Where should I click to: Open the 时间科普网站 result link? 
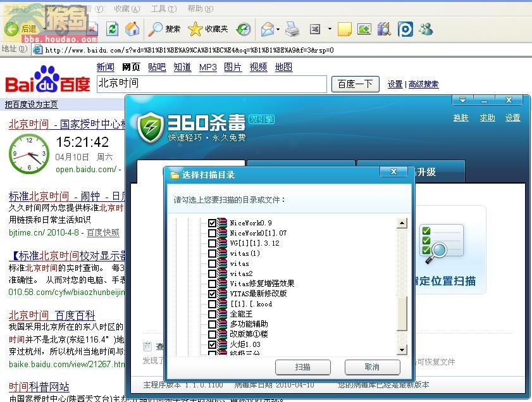click(x=39, y=387)
